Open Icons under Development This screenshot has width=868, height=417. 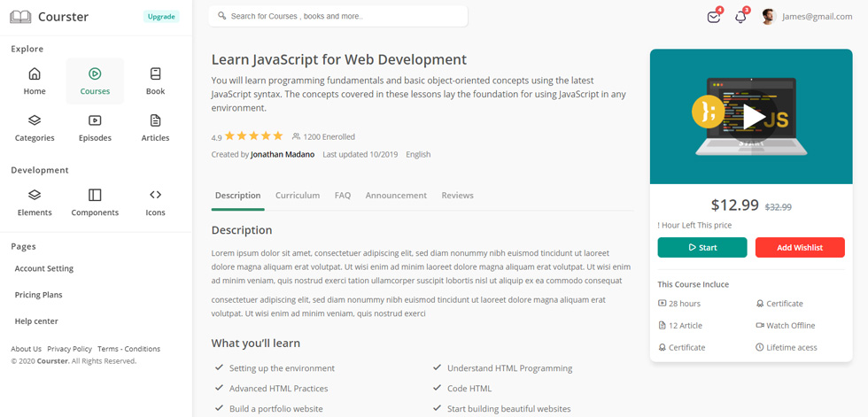click(x=156, y=203)
